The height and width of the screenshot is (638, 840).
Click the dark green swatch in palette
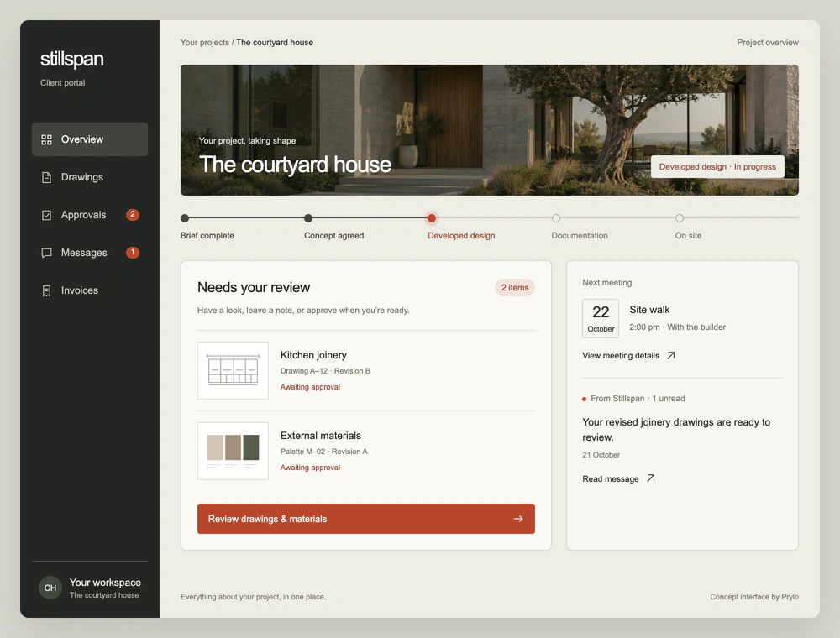click(x=251, y=447)
